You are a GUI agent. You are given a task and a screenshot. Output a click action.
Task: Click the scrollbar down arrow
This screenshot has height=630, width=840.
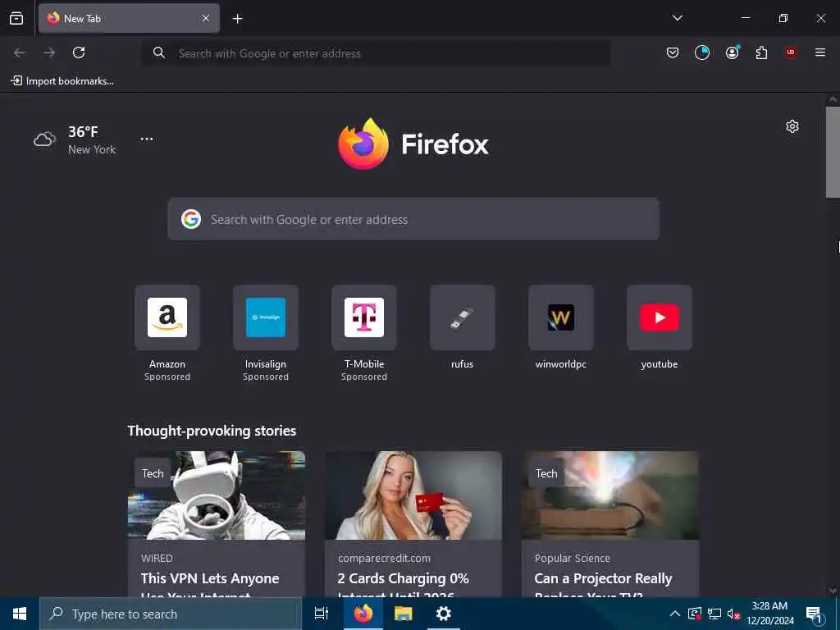point(833,591)
